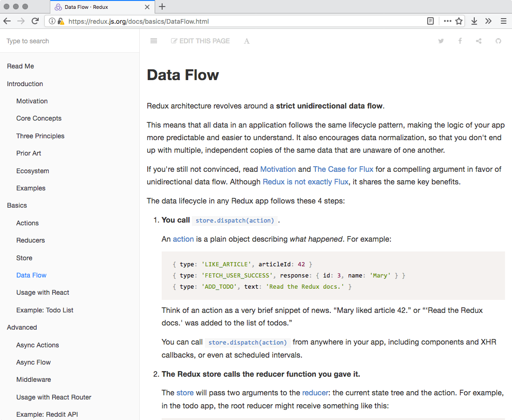The height and width of the screenshot is (420, 512).
Task: Reload the page with the refresh icon
Action: 35,21
